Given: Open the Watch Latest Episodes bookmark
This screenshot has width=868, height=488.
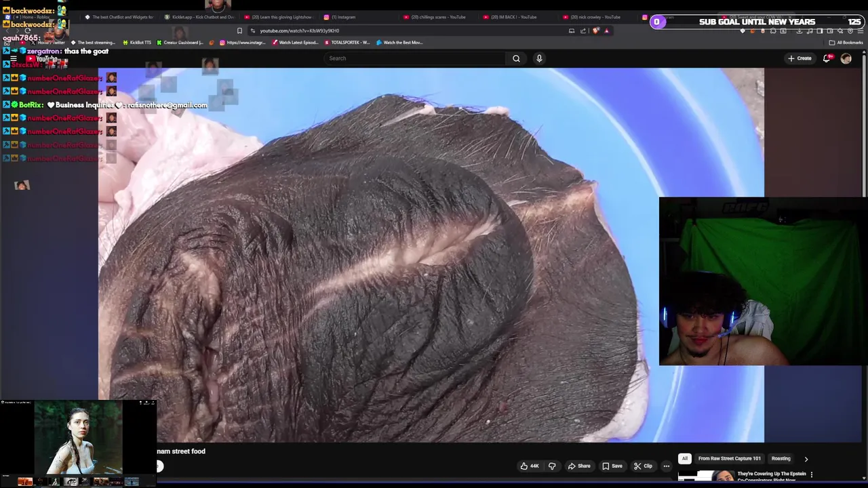Looking at the screenshot, I should [x=295, y=43].
